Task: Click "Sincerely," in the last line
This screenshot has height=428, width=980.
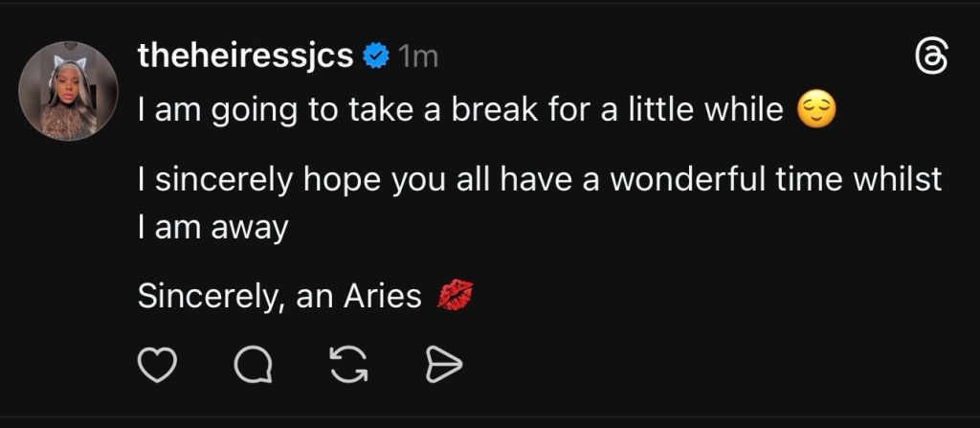Action: pyautogui.click(x=212, y=296)
